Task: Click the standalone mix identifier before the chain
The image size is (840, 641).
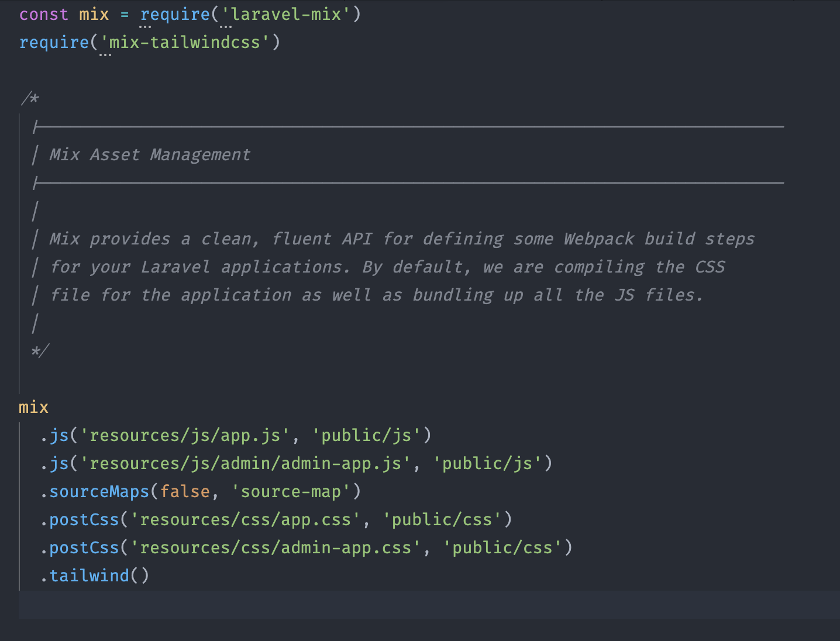Action: pyautogui.click(x=33, y=407)
